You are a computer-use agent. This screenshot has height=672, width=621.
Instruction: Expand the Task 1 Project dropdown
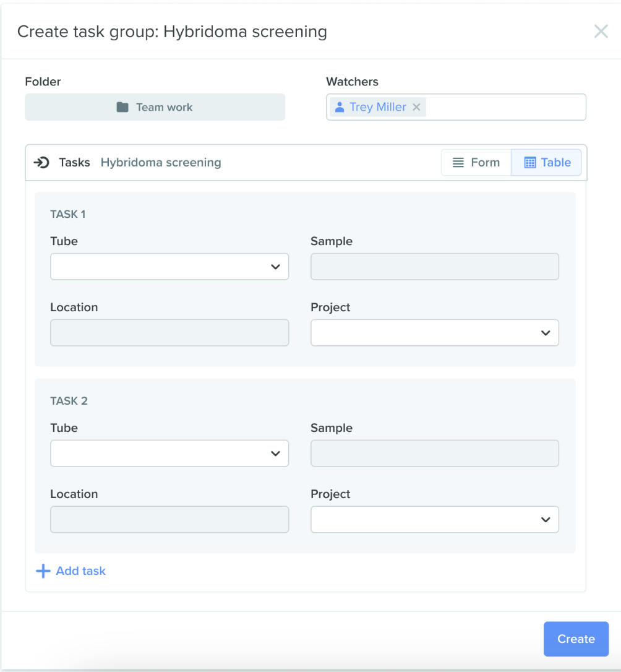tap(435, 332)
